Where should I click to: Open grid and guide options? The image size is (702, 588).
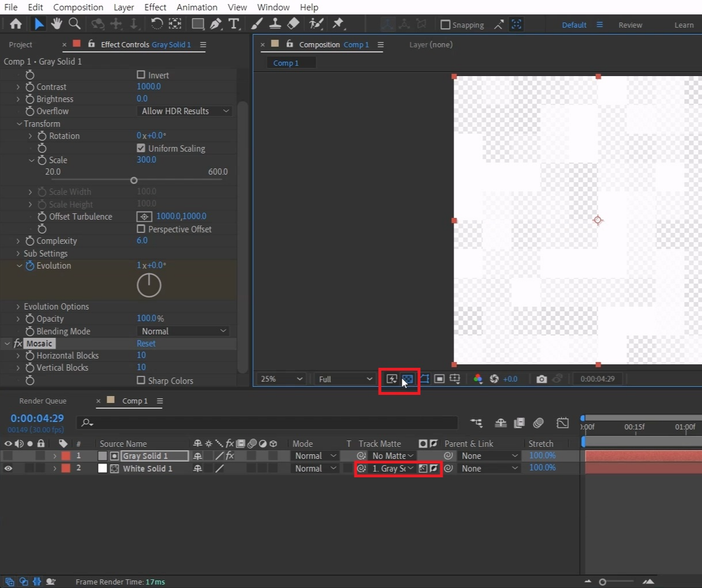[455, 379]
